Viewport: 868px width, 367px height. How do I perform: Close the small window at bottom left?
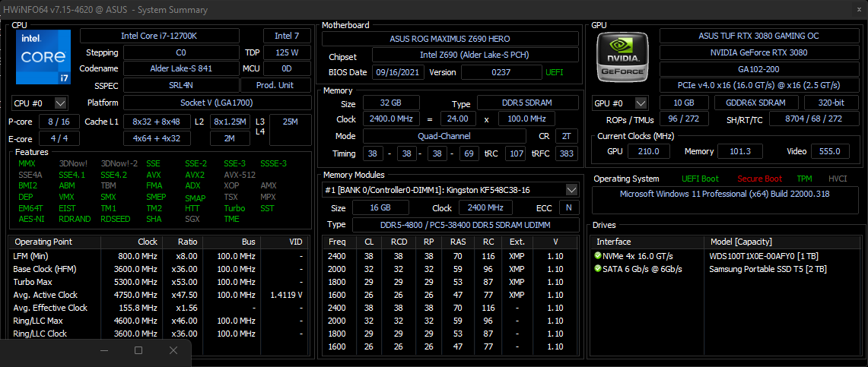pyautogui.click(x=173, y=350)
